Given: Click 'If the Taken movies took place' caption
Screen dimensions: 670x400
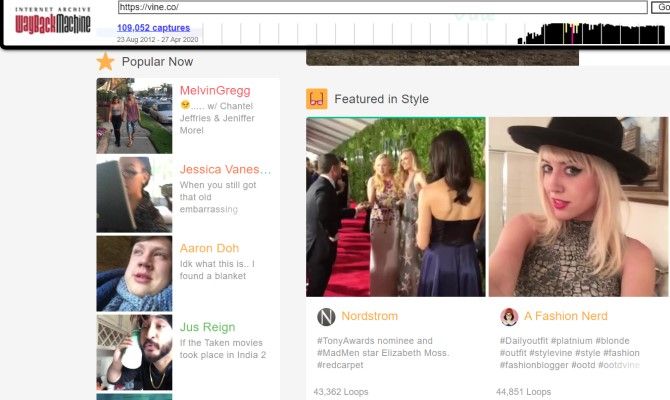Looking at the screenshot, I should click(223, 349).
